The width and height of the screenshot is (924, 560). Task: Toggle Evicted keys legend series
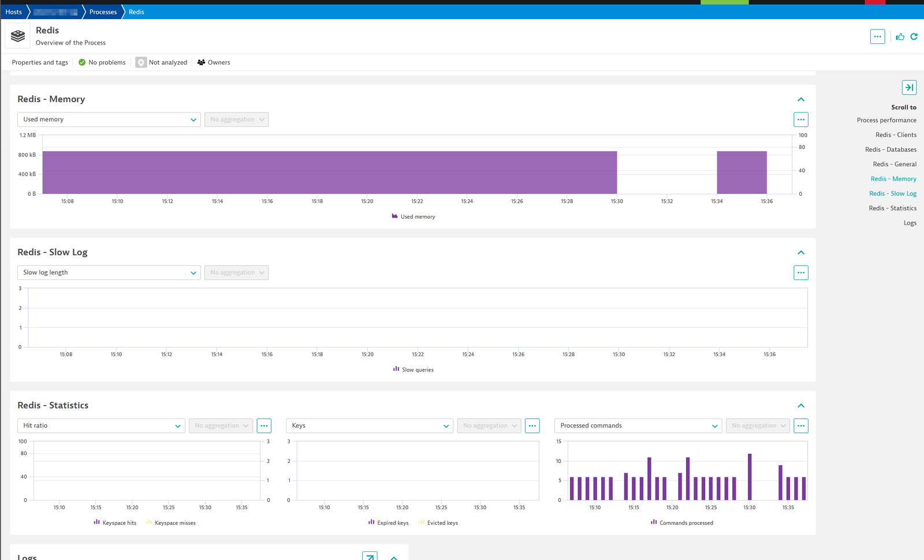click(438, 522)
